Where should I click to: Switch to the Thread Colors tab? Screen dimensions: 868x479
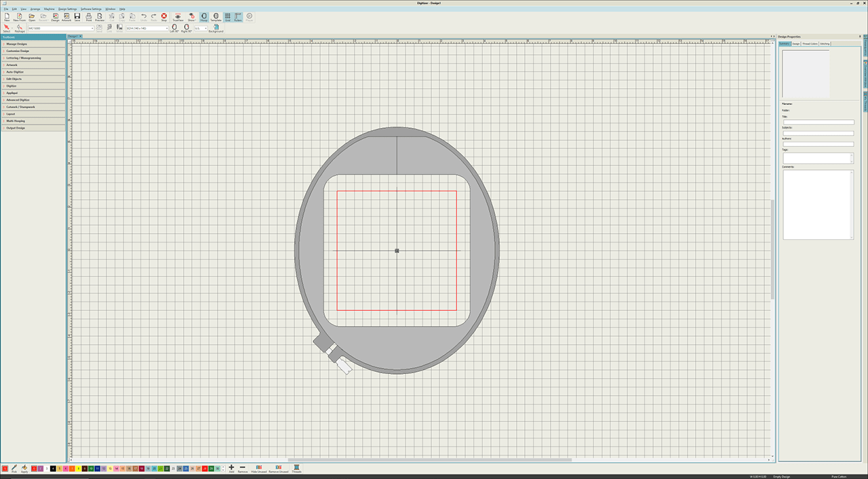click(810, 43)
